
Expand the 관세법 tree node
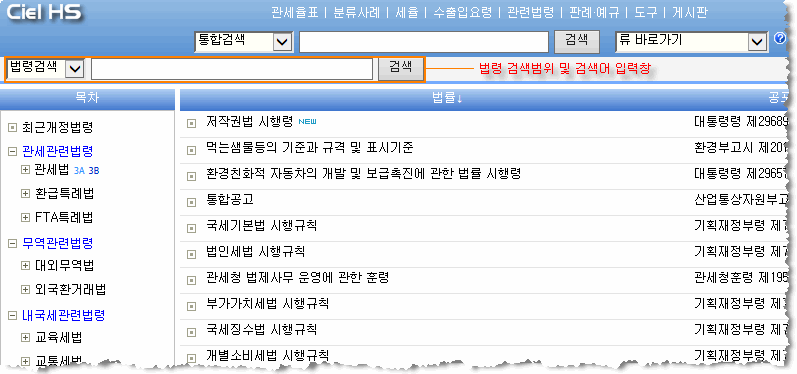25,170
